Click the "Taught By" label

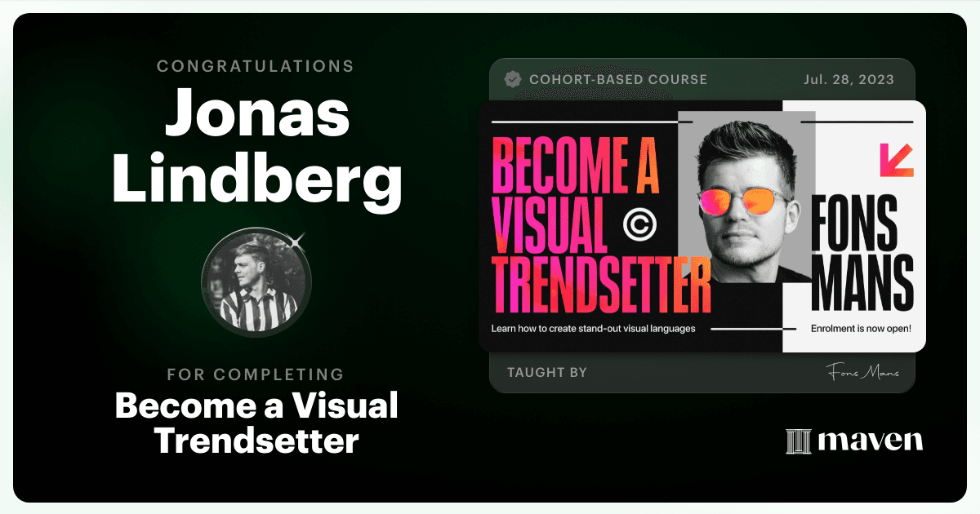pyautogui.click(x=547, y=373)
